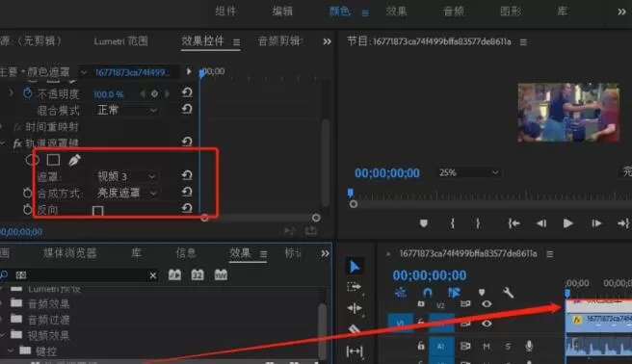Open 主要 颜色遮罩 clip dropdown arrow
The image size is (632, 364).
84,72
